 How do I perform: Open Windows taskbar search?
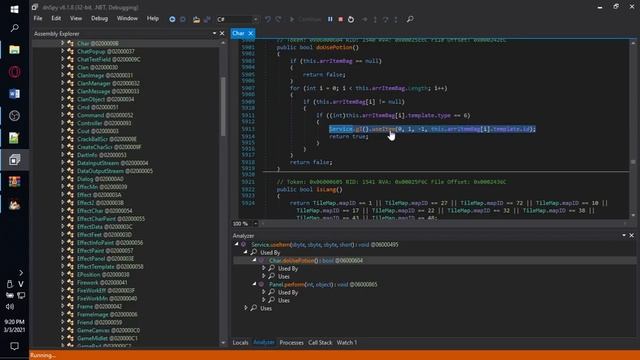(14, 28)
